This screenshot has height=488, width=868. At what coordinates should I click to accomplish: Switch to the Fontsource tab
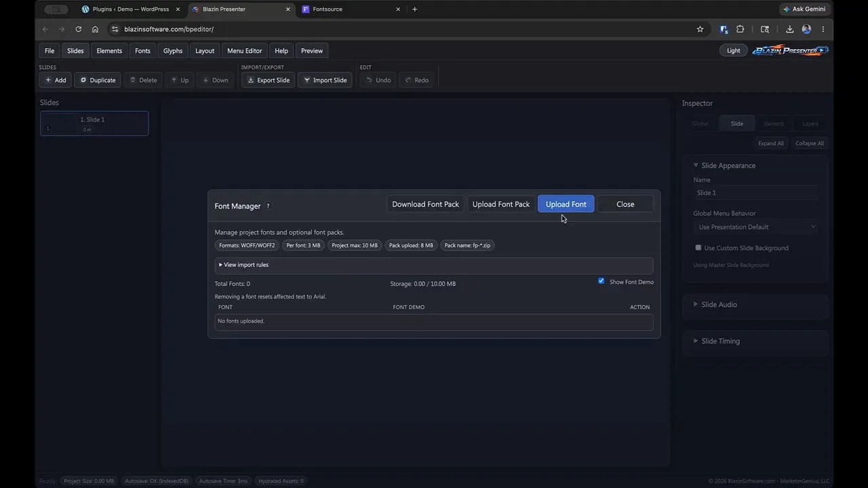[351, 9]
